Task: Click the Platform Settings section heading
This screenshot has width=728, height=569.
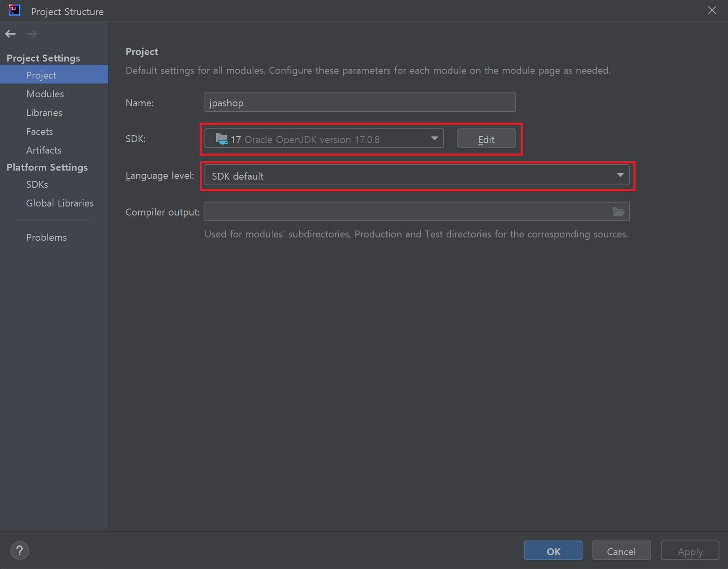Action: pos(47,167)
